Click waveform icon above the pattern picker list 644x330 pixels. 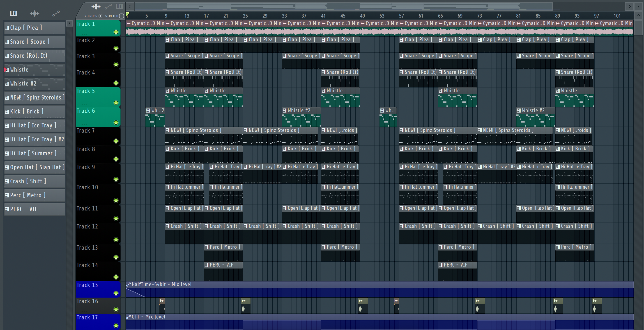34,13
